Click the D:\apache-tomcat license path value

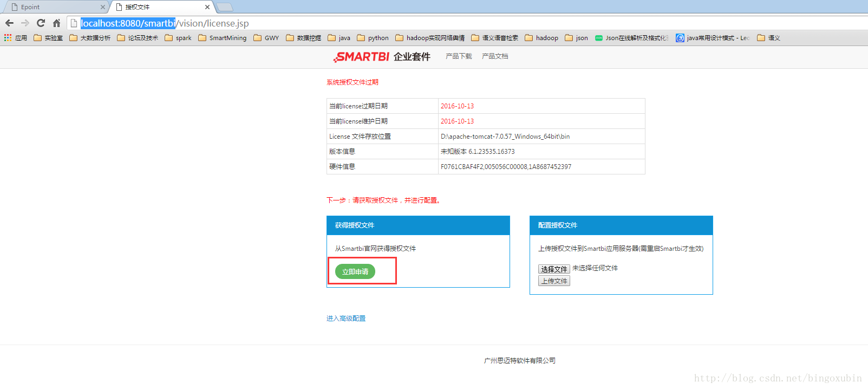[x=505, y=137]
